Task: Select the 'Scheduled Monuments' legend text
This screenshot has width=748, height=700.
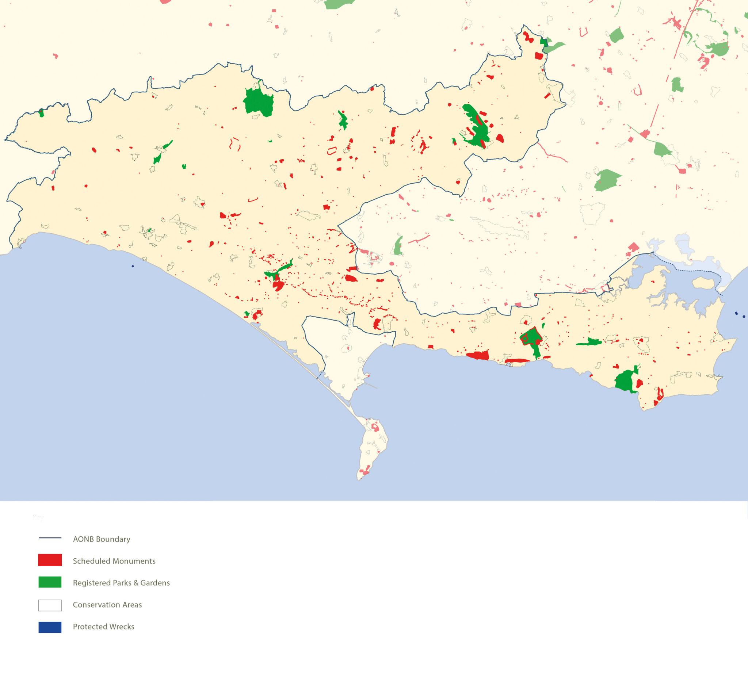Action: pos(114,561)
